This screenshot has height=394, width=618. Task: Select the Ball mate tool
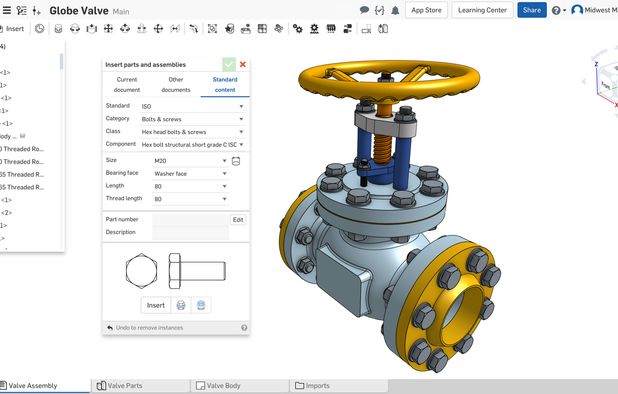click(158, 29)
